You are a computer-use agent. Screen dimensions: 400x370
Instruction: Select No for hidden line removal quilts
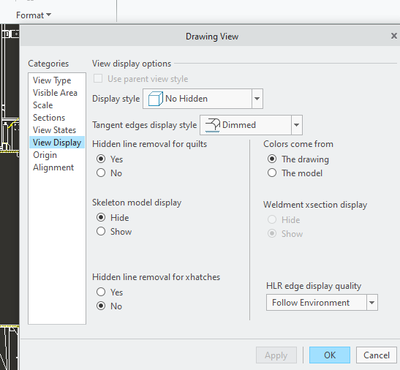coord(101,173)
